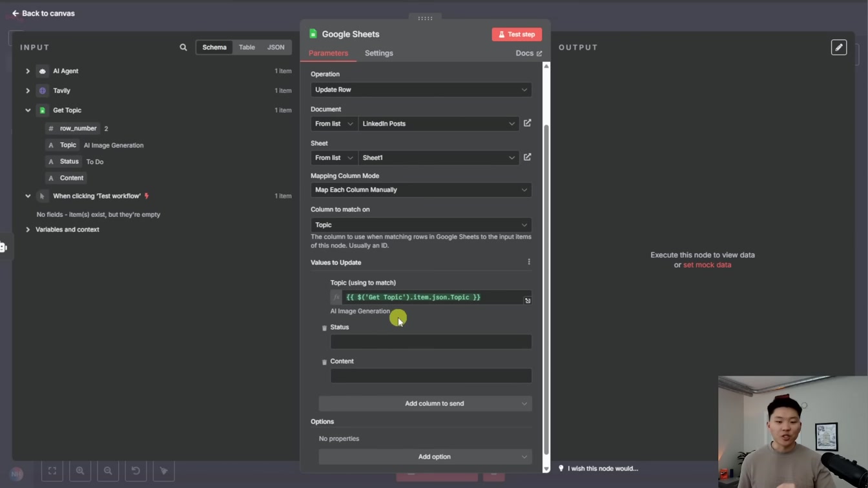The height and width of the screenshot is (488, 868).
Task: Click the Status value input field
Action: (x=431, y=341)
